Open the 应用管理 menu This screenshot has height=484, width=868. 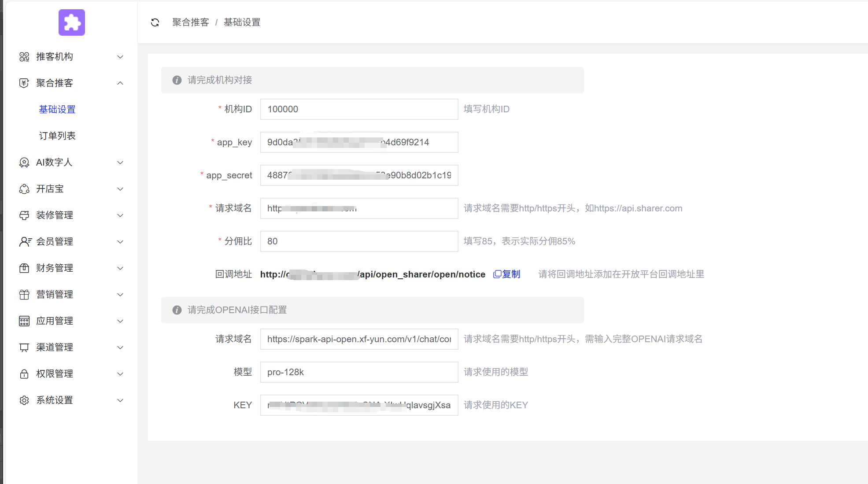[x=55, y=321]
